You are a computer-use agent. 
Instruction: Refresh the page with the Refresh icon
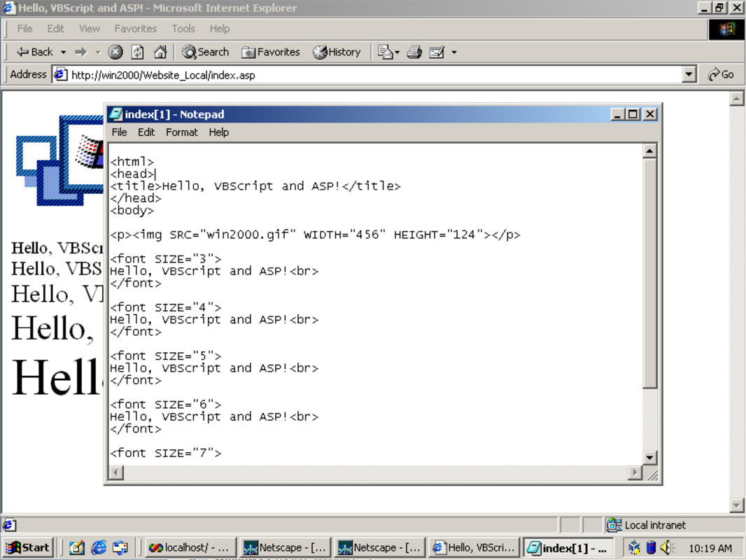(x=138, y=52)
